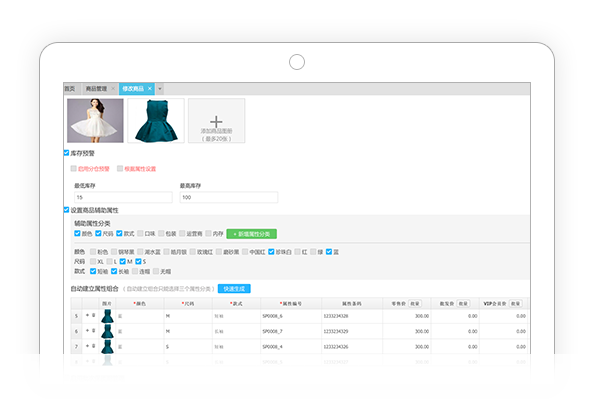Uncheck the M size checkbox

click(x=123, y=261)
